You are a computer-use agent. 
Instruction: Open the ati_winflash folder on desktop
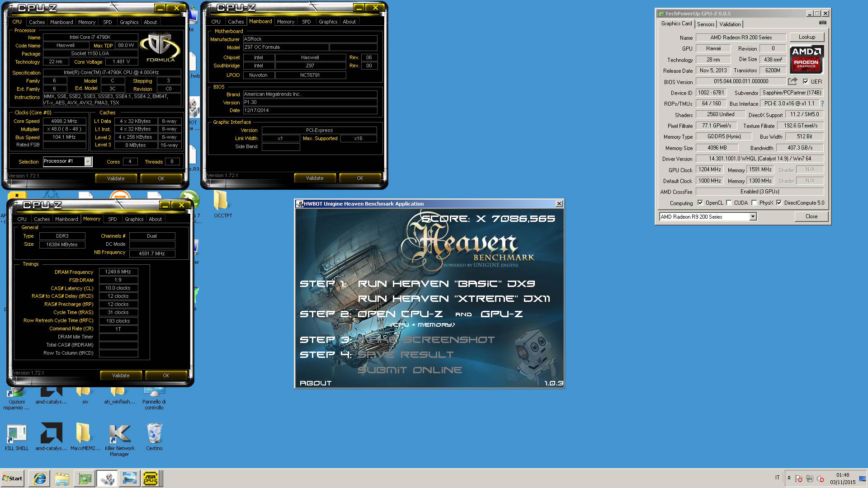point(119,395)
